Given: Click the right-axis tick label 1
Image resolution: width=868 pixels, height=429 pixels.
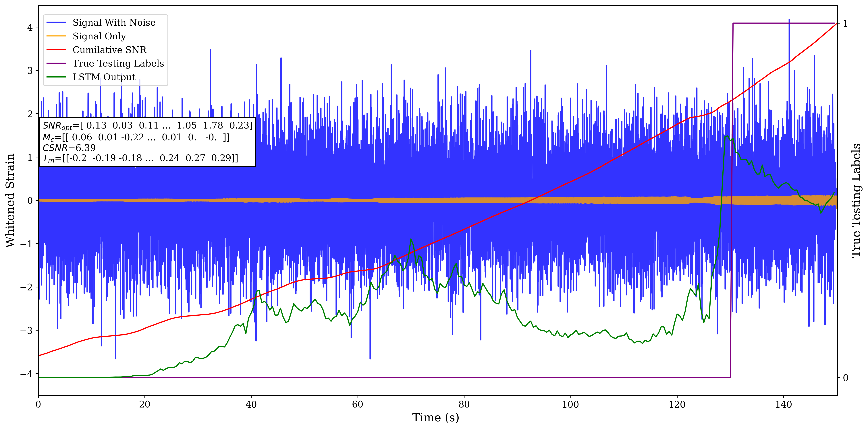Looking at the screenshot, I should pos(845,24).
